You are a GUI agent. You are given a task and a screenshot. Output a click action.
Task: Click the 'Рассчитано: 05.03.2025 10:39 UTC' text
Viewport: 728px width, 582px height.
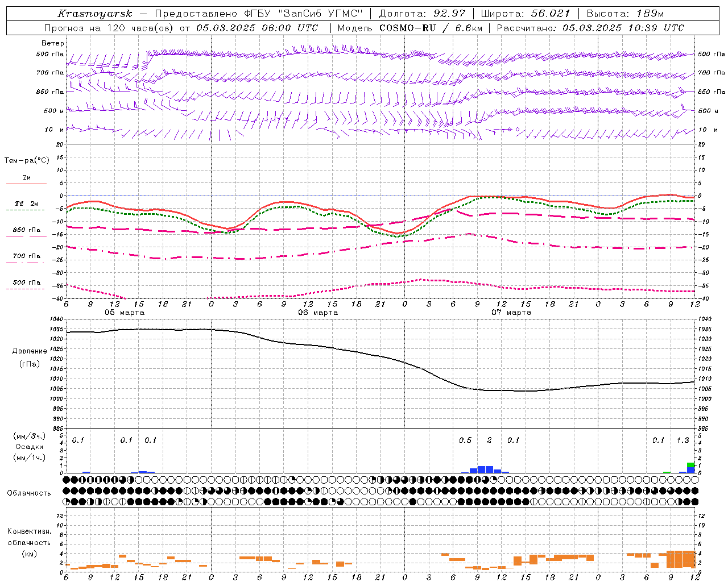(590, 28)
